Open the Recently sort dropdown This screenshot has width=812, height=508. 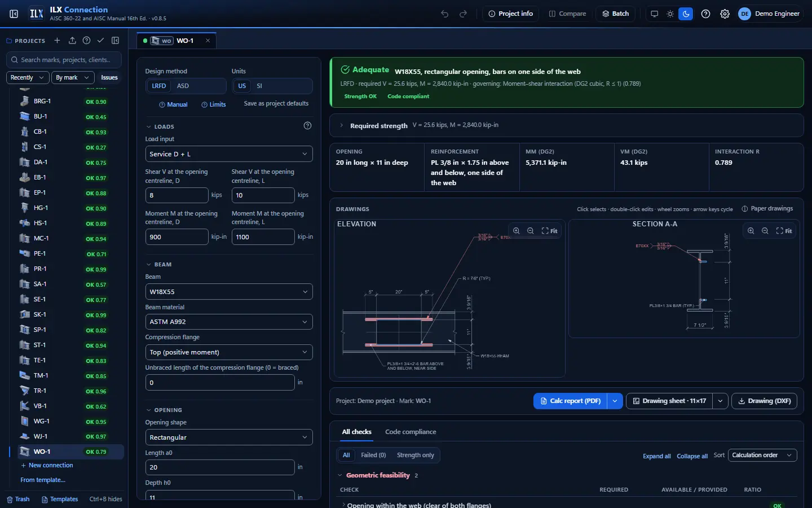28,77
